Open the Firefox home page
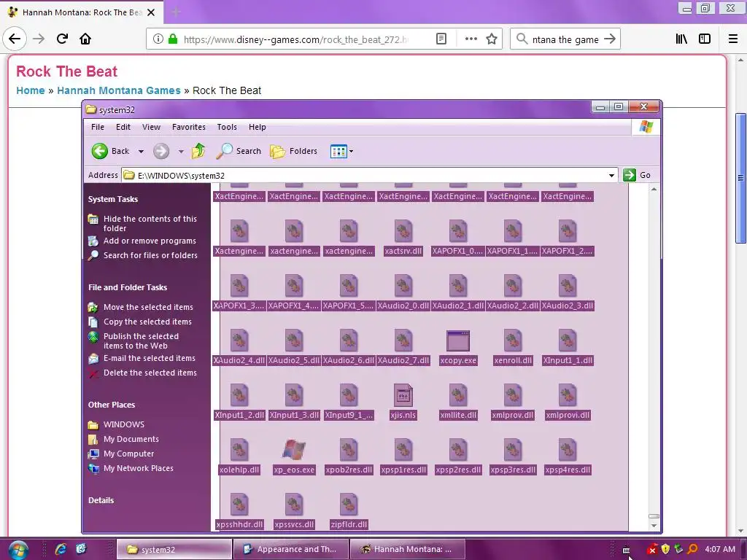747x560 pixels. click(85, 39)
